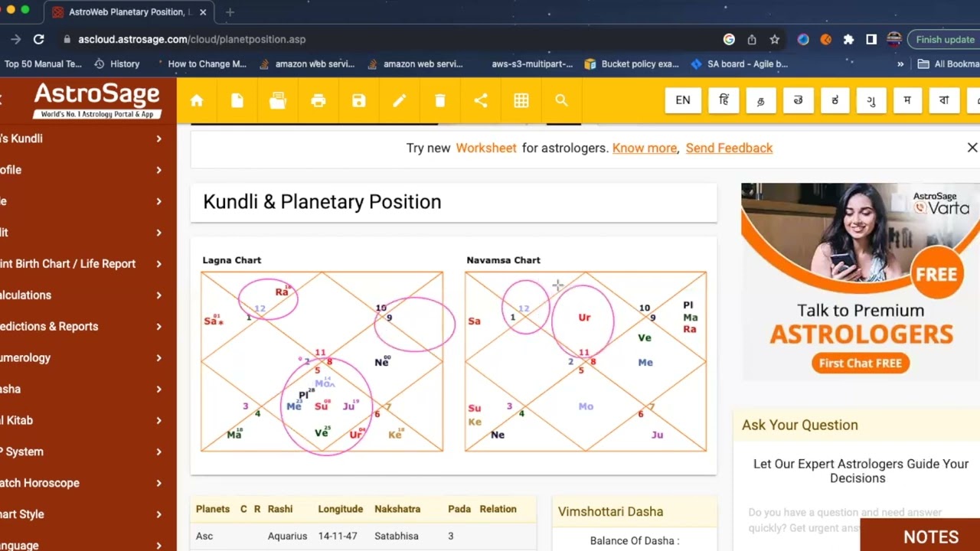This screenshot has height=551, width=980.
Task: Close the AstroWeb Planetary Position tab
Action: click(x=203, y=12)
